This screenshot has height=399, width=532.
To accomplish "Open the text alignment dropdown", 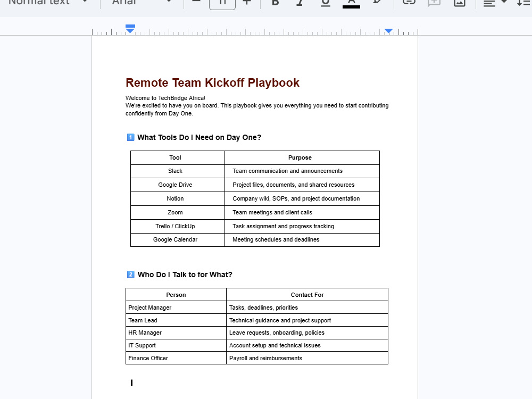I will click(x=495, y=3).
